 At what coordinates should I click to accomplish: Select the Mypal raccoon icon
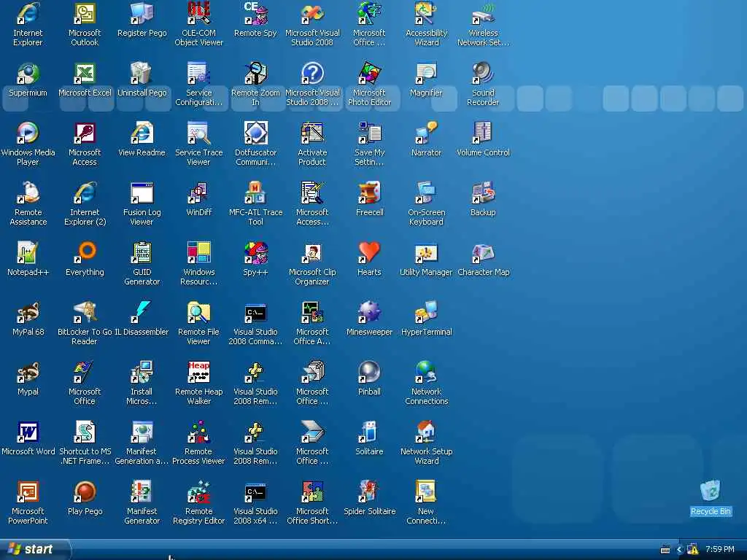point(28,373)
